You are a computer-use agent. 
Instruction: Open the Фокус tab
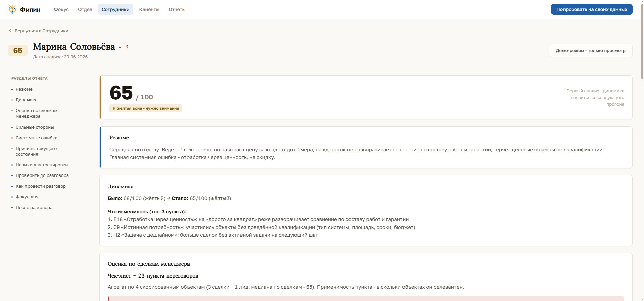coord(61,9)
